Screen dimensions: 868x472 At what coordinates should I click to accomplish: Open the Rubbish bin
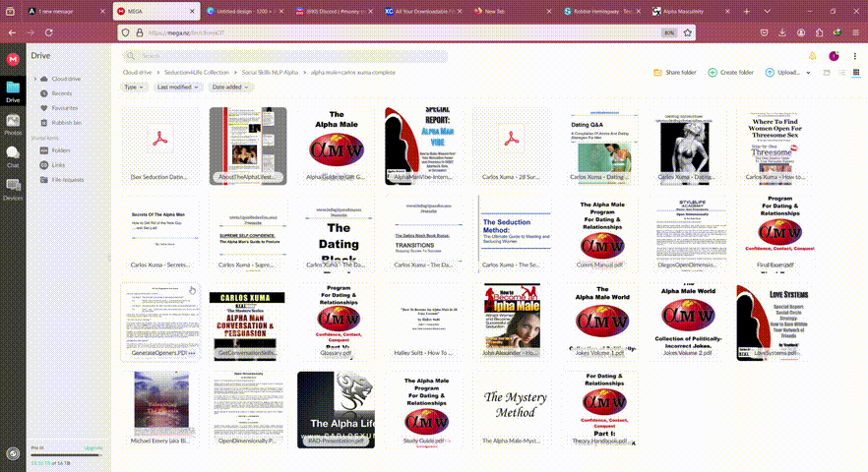click(61, 122)
